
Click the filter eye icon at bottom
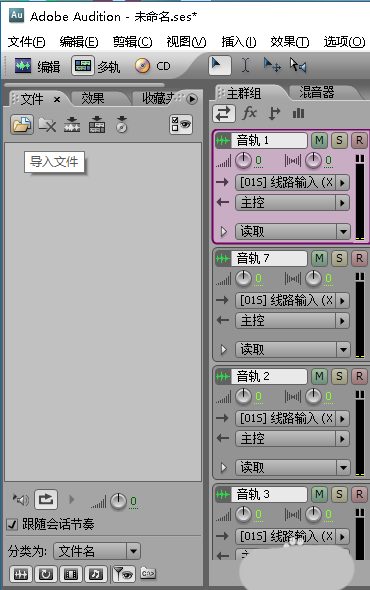(123, 574)
